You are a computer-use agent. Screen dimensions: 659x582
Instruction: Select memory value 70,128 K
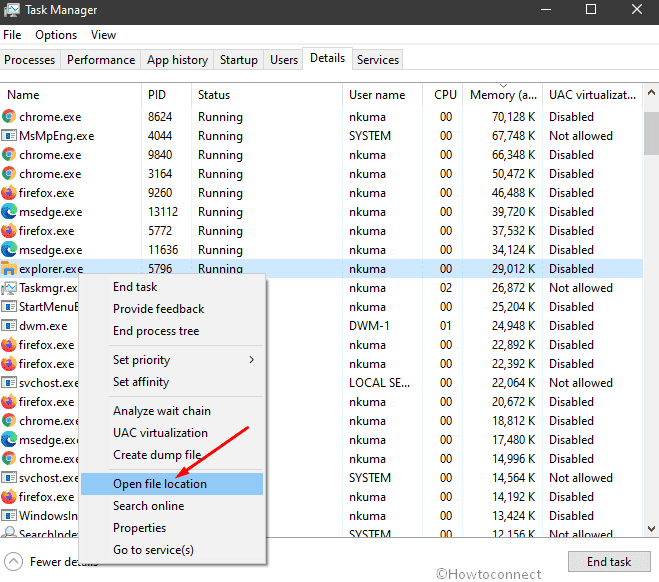[513, 116]
